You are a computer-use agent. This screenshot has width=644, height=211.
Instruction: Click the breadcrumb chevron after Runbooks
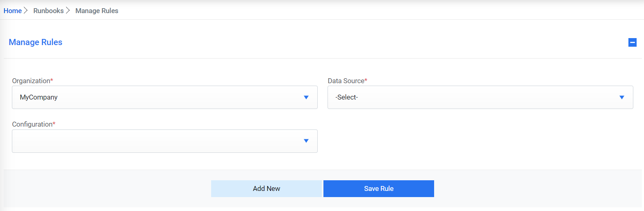(x=68, y=11)
